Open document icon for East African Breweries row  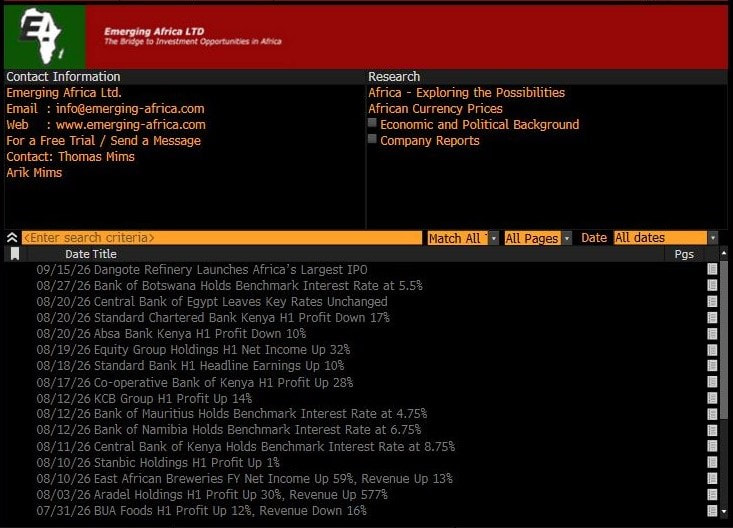pos(712,478)
